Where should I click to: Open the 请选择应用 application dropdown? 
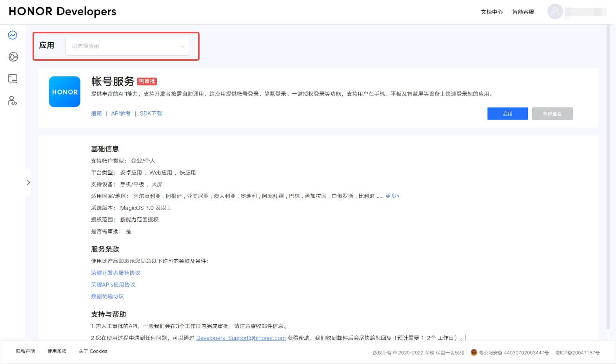click(x=127, y=46)
